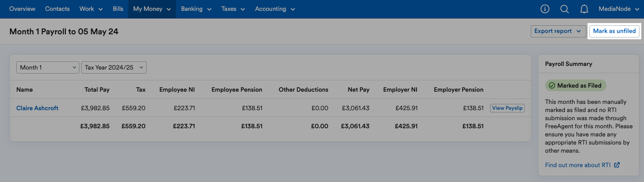The height and width of the screenshot is (182, 644).
Task: Open the help info icon
Action: [x=545, y=9]
